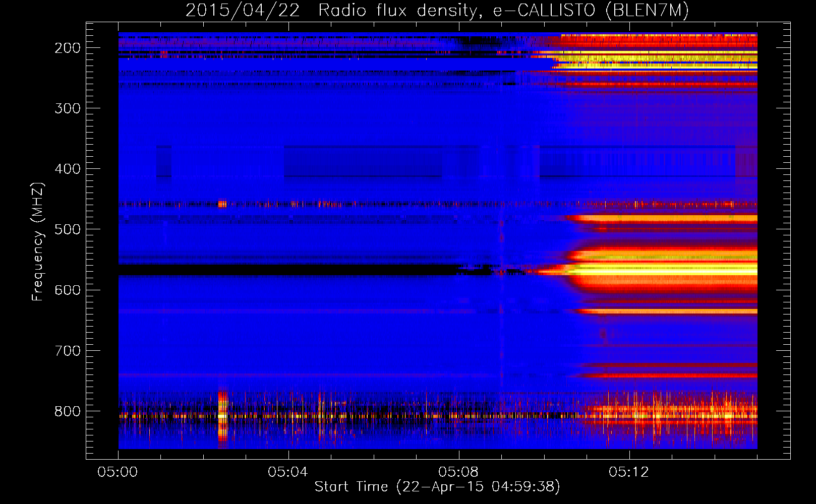Click the 05:12 time tick label
Screen dimensions: 816x504
point(628,472)
